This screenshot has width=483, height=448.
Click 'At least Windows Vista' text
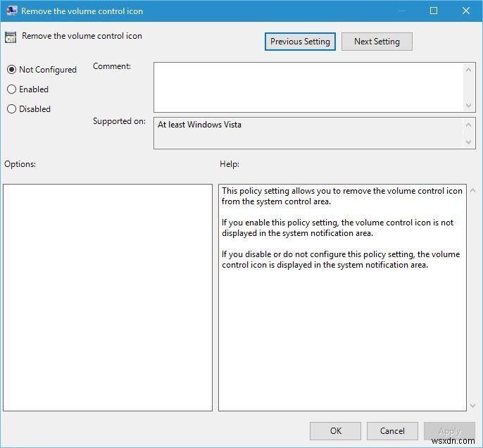pyautogui.click(x=200, y=125)
